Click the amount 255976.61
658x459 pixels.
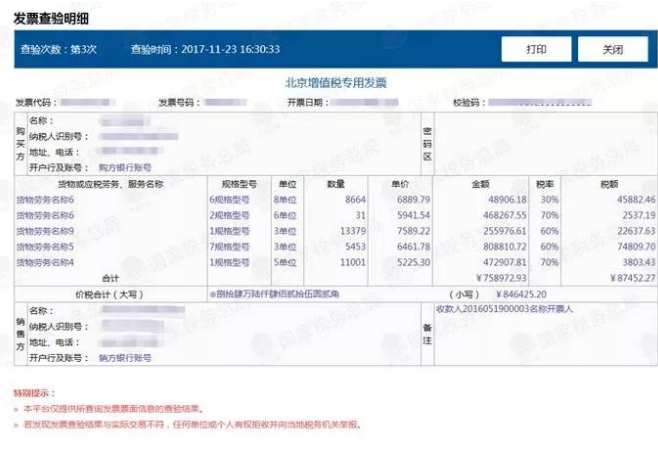(x=505, y=231)
